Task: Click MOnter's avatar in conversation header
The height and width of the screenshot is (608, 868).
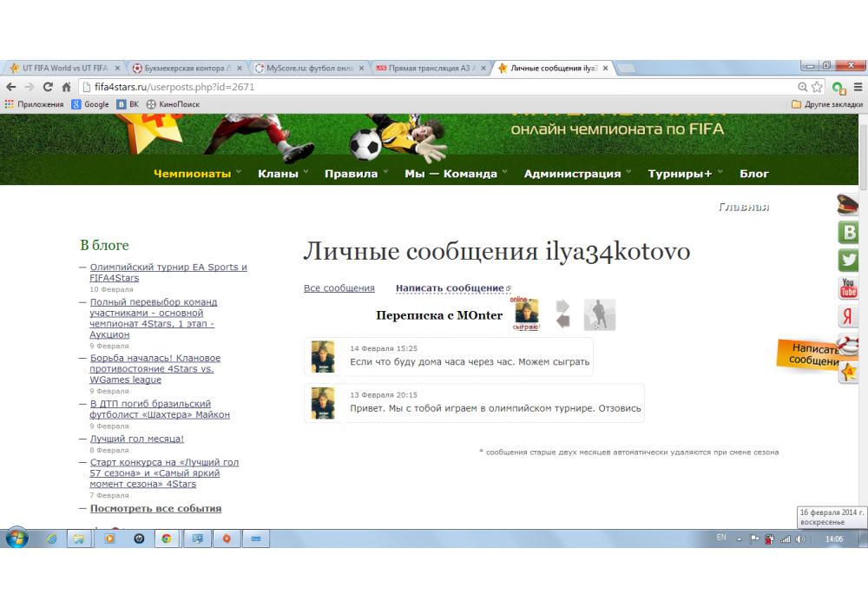Action: 526,314
